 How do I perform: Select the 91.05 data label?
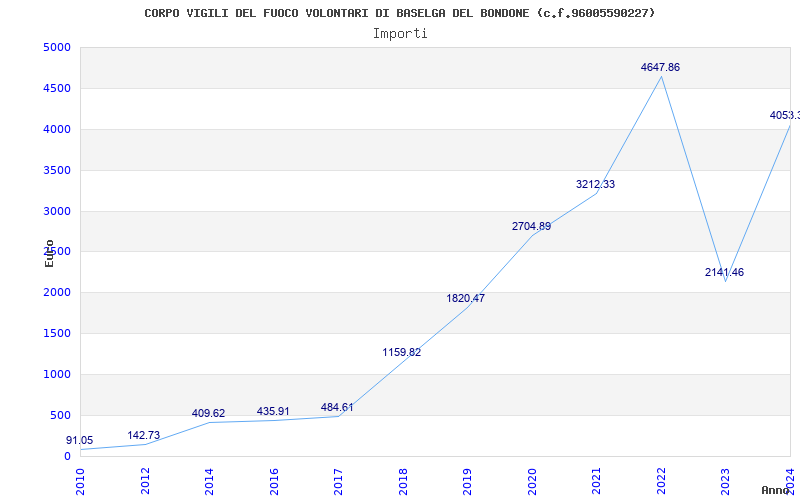tap(80, 440)
